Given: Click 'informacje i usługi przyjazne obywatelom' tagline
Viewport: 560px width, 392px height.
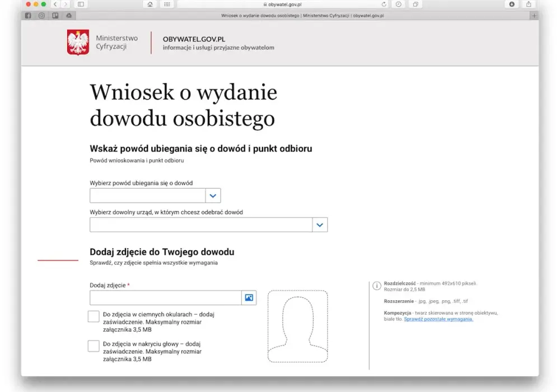Looking at the screenshot, I should point(218,48).
